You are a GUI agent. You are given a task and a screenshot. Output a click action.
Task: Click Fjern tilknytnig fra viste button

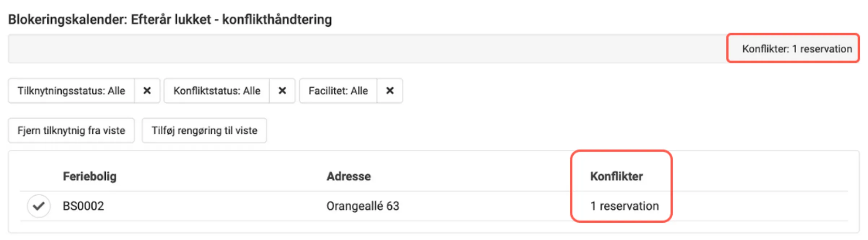(71, 130)
